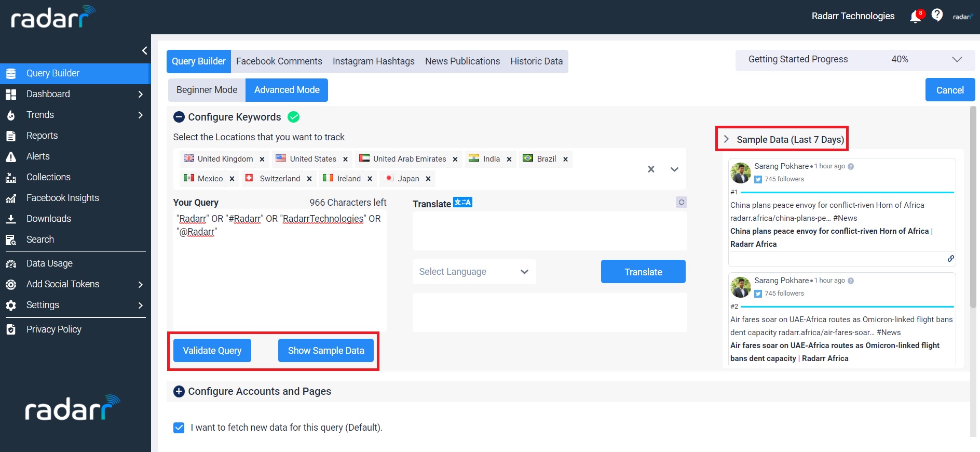Click the translated output text box

point(550,312)
